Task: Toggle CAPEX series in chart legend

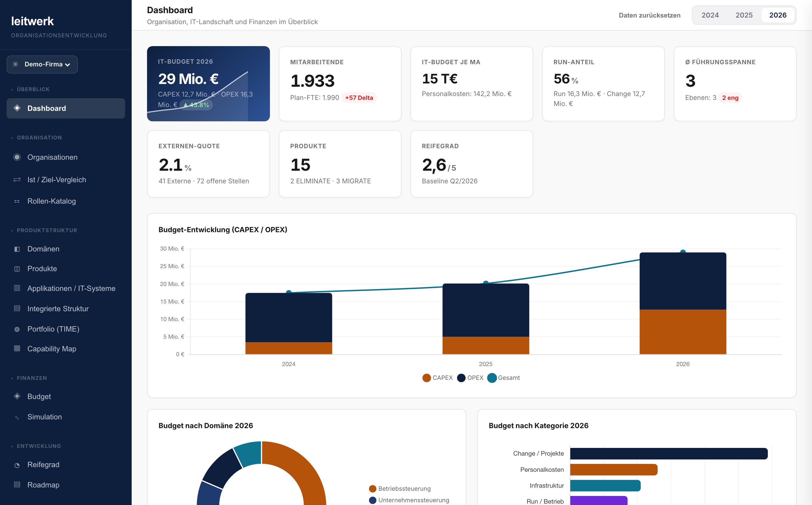Action: tap(437, 378)
